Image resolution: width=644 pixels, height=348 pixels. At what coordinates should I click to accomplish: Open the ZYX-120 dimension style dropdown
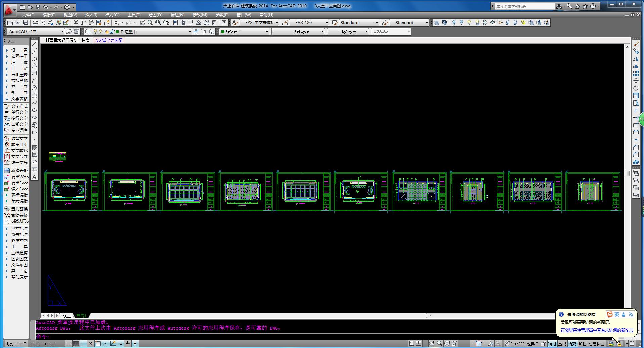[309, 23]
